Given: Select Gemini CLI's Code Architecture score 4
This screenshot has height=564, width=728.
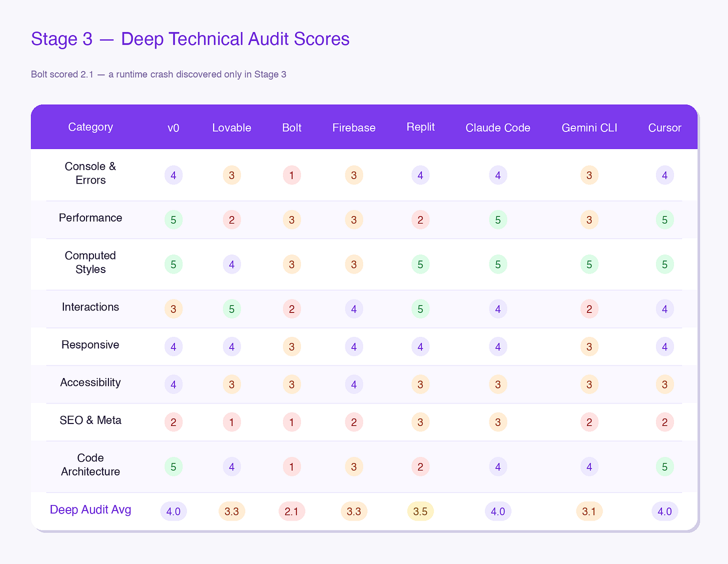Looking at the screenshot, I should pos(589,467).
